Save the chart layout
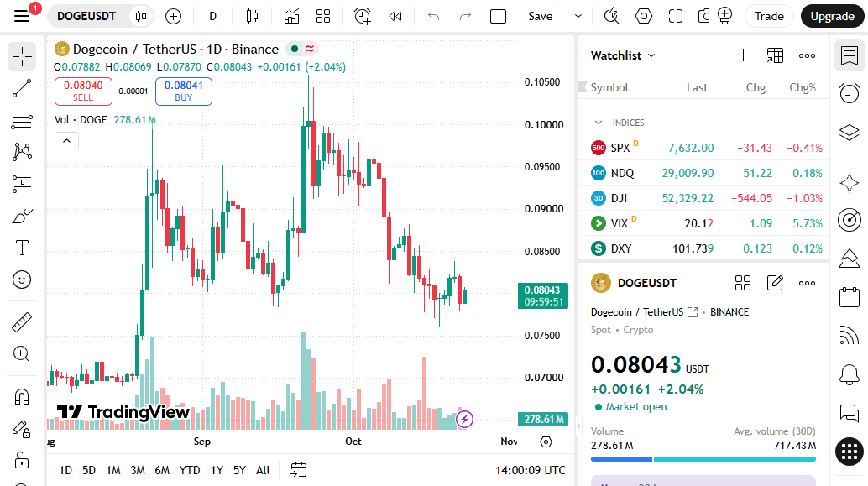Viewport: 868px width, 486px height. coord(541,16)
